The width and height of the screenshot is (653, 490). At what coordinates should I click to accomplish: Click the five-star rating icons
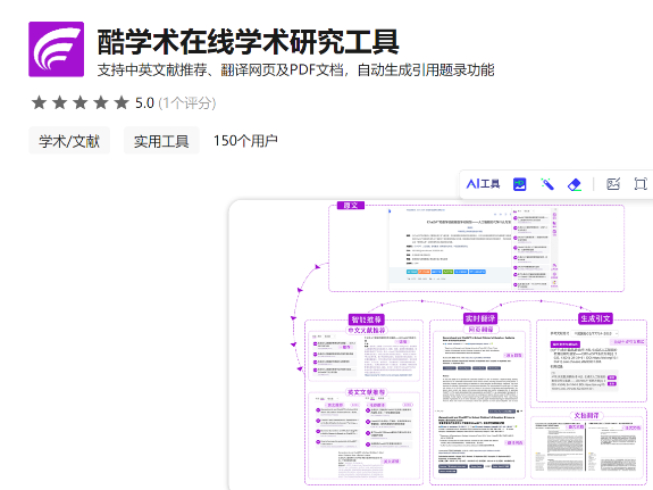pyautogui.click(x=80, y=102)
